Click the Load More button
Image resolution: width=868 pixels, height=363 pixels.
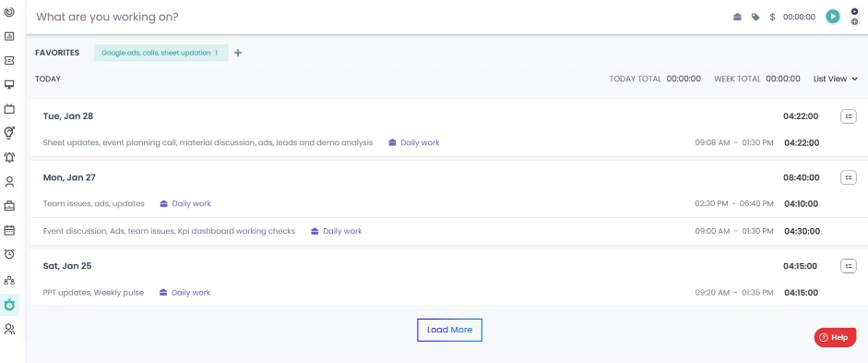pyautogui.click(x=449, y=330)
